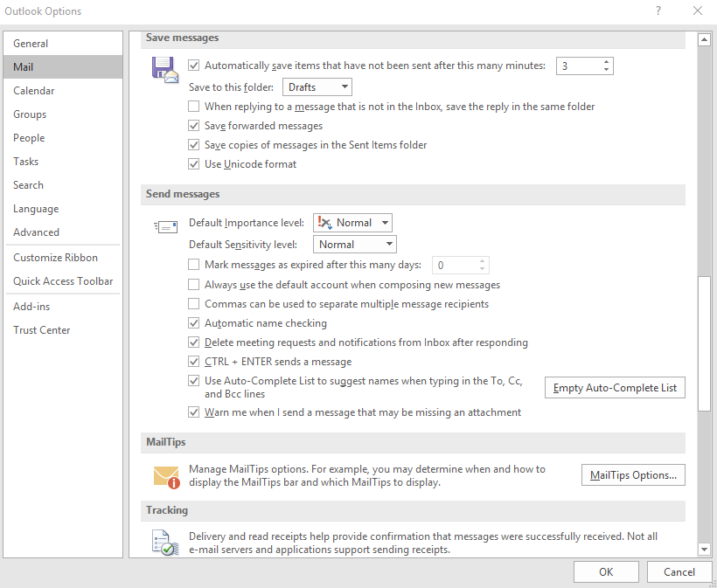Increase auto-save minutes with up arrow
This screenshot has height=588, width=717.
tap(606, 62)
